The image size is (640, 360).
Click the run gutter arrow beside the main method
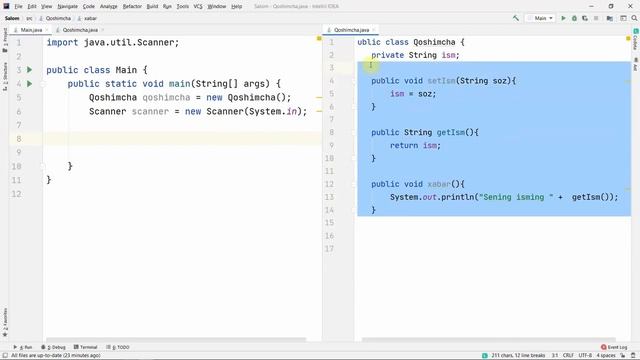point(29,84)
